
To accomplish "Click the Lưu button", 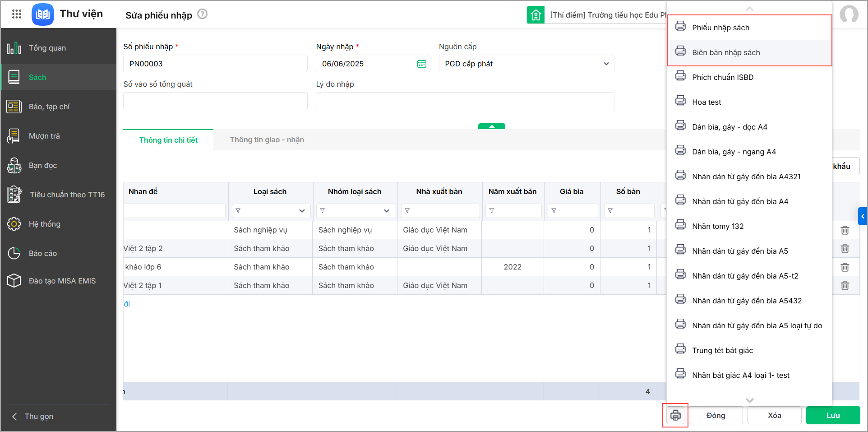I will click(x=833, y=415).
